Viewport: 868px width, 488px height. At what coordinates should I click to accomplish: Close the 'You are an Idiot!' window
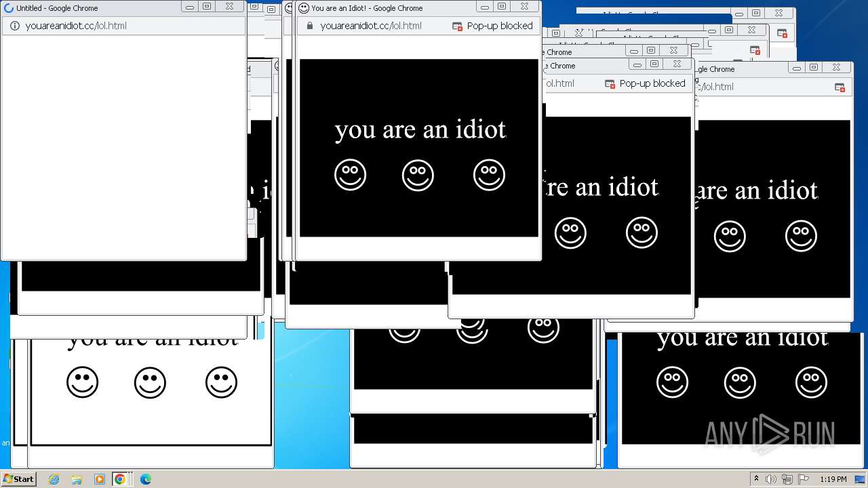525,6
